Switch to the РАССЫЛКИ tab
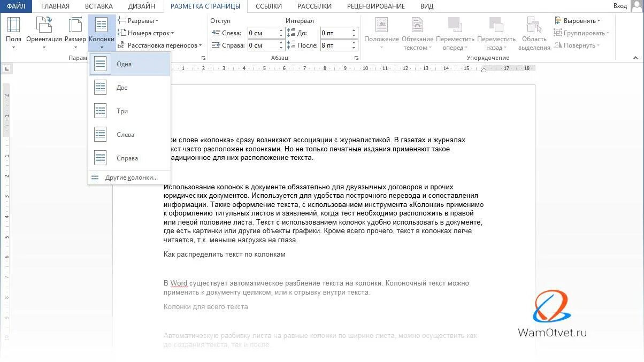Viewport: 644px width, 362px height. (315, 6)
